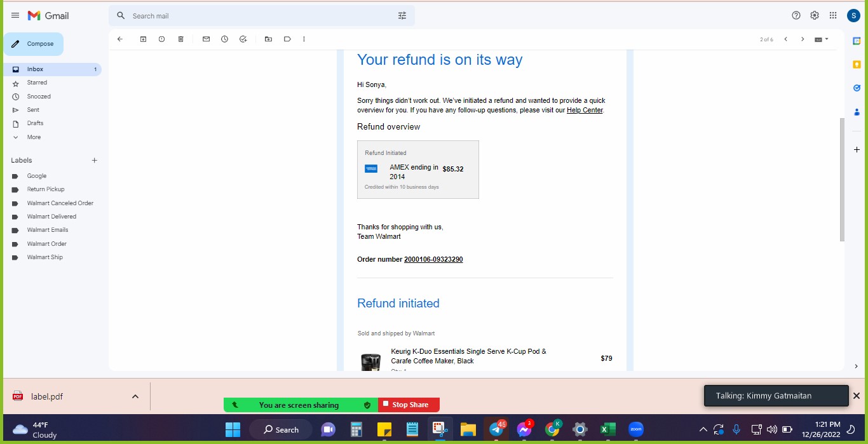The image size is (868, 444).
Task: Click the Search mail input field
Action: (261, 16)
